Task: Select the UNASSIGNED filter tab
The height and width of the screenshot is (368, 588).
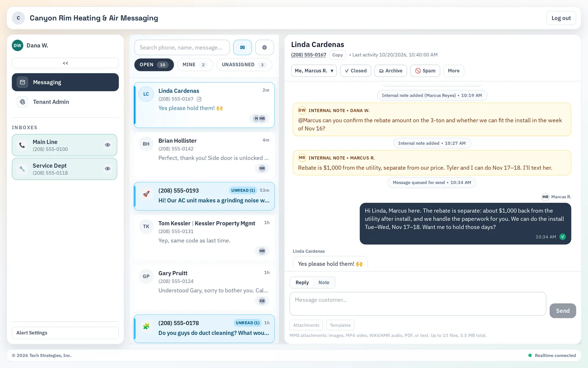Action: [244, 65]
